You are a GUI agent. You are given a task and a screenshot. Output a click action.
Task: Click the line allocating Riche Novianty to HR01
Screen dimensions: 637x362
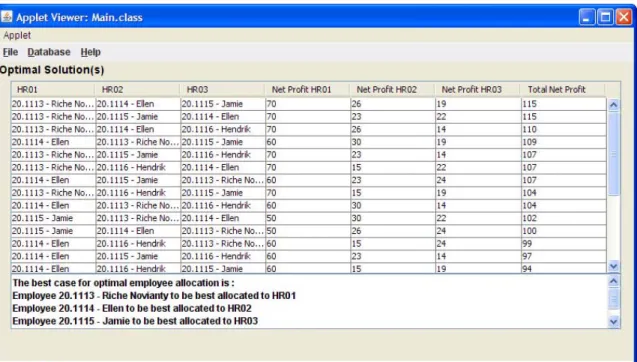(154, 295)
